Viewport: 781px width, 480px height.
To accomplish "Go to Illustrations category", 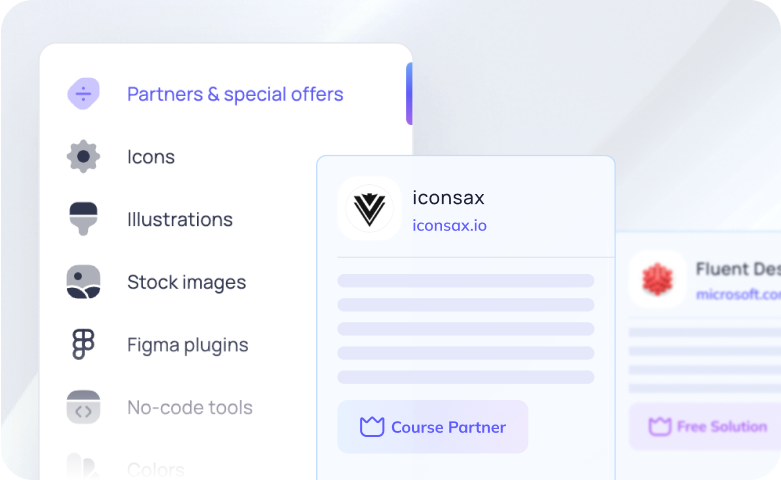I will [180, 220].
